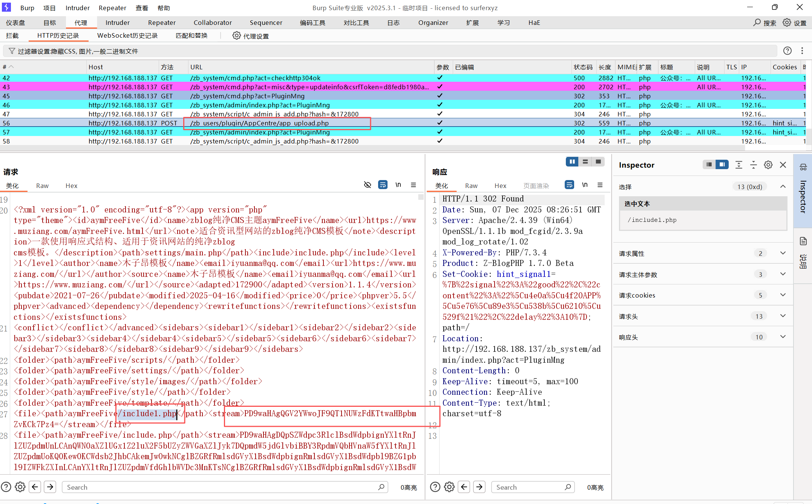This screenshot has height=504, width=812.
Task: Click the filter funnel icon in filter bar
Action: [12, 51]
